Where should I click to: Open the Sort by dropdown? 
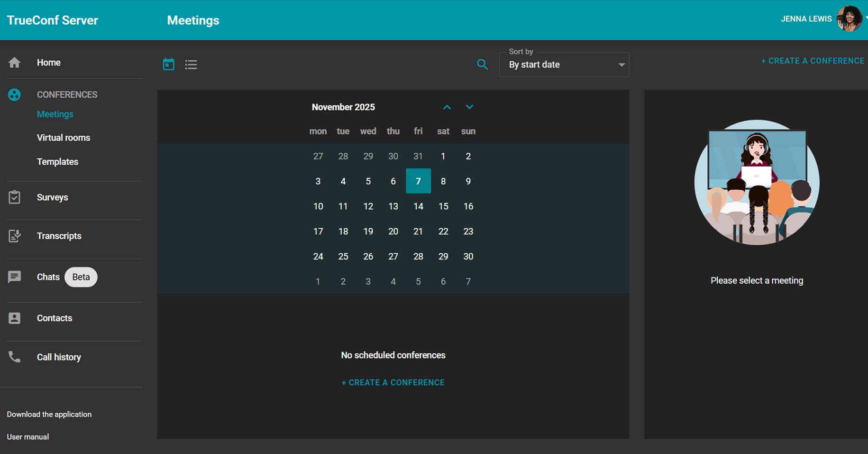[x=564, y=65]
